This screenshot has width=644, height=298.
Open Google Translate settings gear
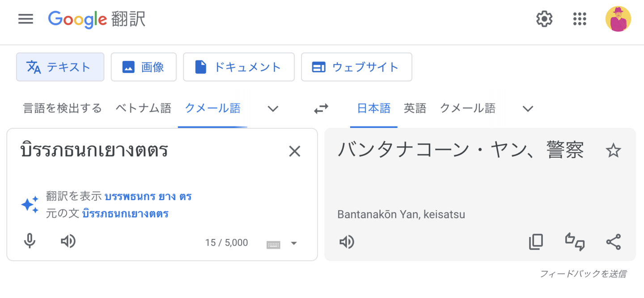(544, 19)
